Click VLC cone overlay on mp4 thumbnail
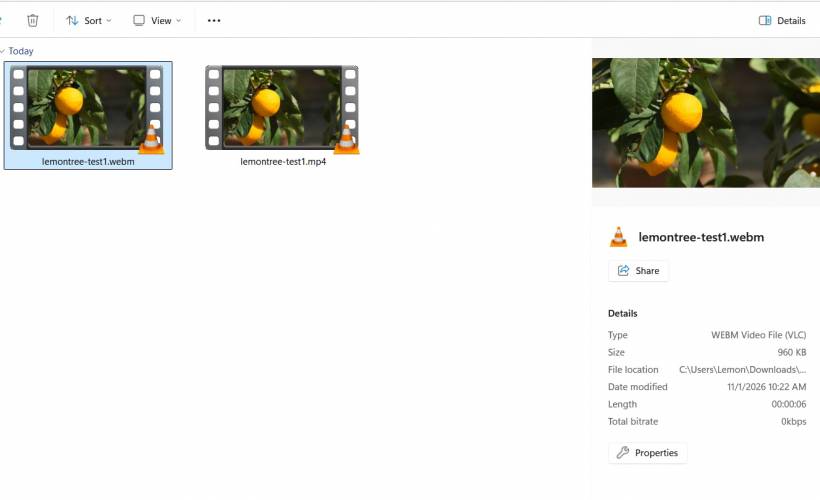This screenshot has height=500, width=820. click(x=346, y=140)
